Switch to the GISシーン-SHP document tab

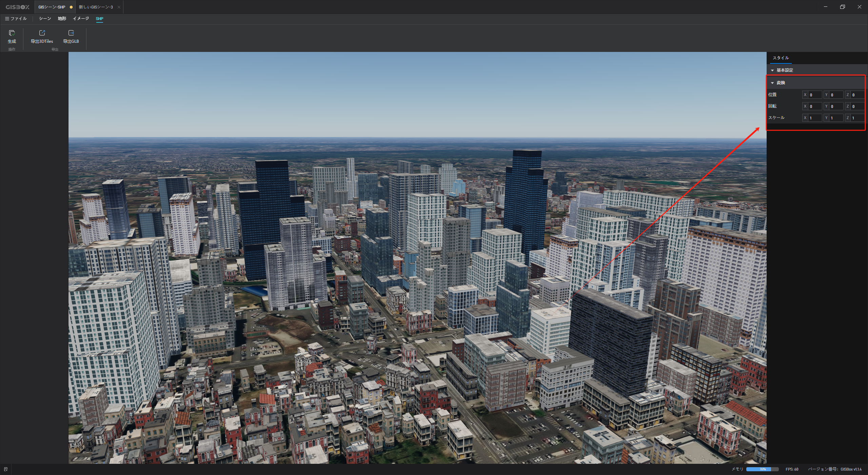52,7
